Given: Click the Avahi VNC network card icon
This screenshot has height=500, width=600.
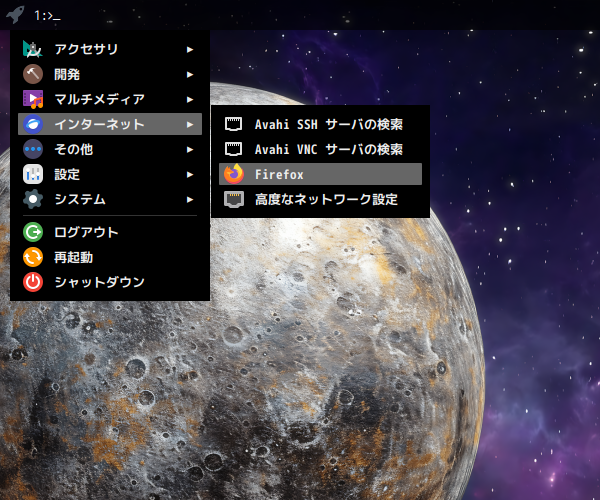Looking at the screenshot, I should 233,149.
